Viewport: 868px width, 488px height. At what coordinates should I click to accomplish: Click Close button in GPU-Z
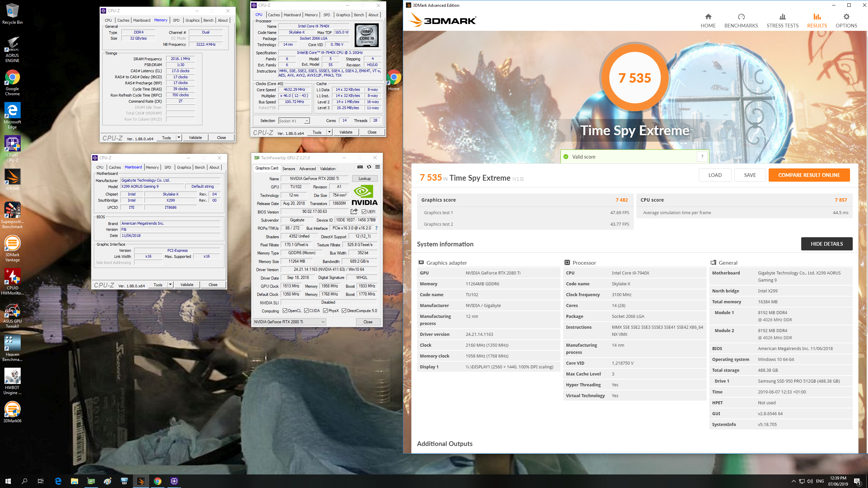[x=368, y=322]
